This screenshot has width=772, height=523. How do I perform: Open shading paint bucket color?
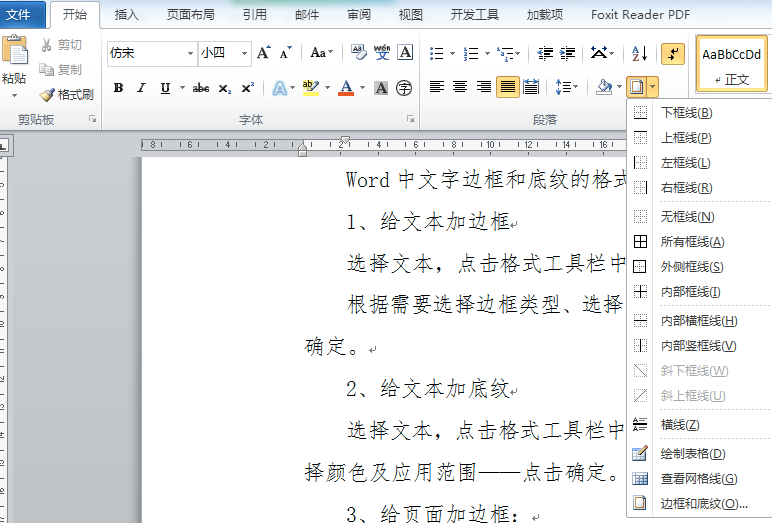tap(604, 88)
